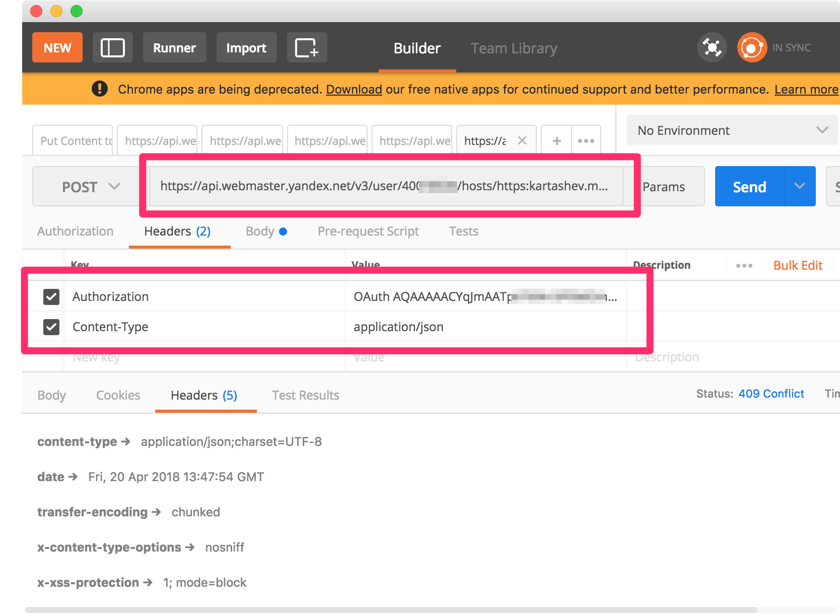Click the OAuth token value cell
The image size is (840, 616).
pyautogui.click(x=485, y=297)
